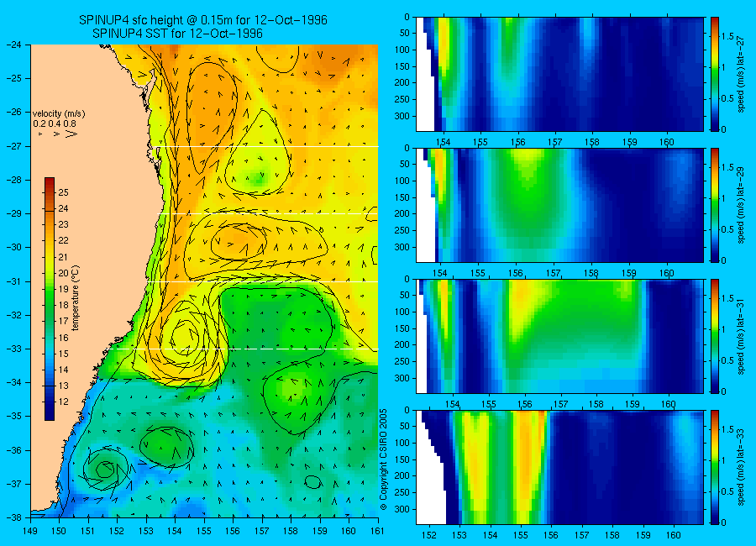This screenshot has height=546, width=756.
Task: Click the 157 longitude label under lat=-29 section
Action: click(x=554, y=273)
